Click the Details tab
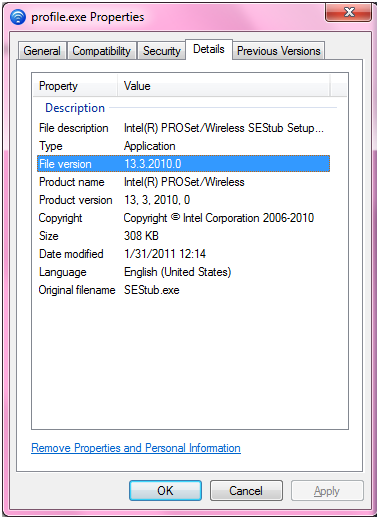The height and width of the screenshot is (518, 377). pos(209,50)
